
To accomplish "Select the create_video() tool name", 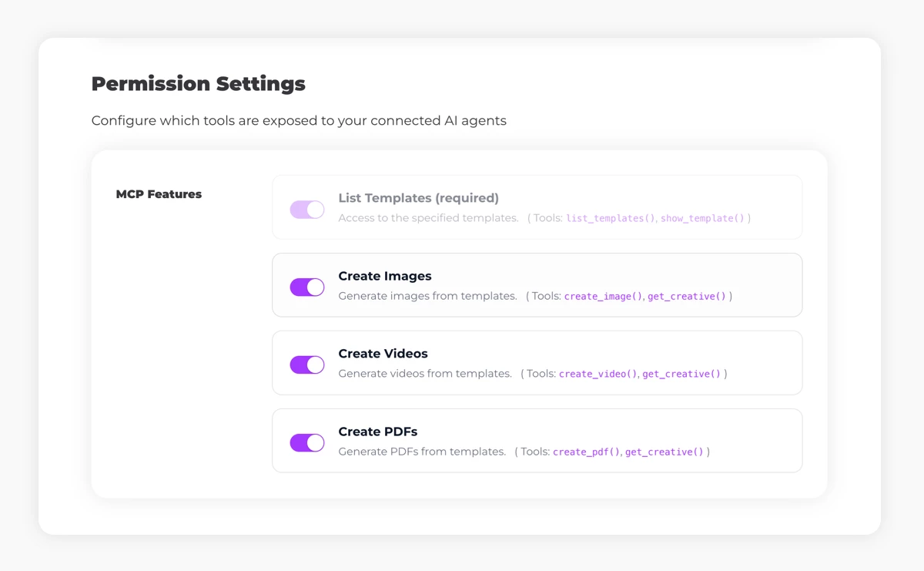I will [598, 374].
